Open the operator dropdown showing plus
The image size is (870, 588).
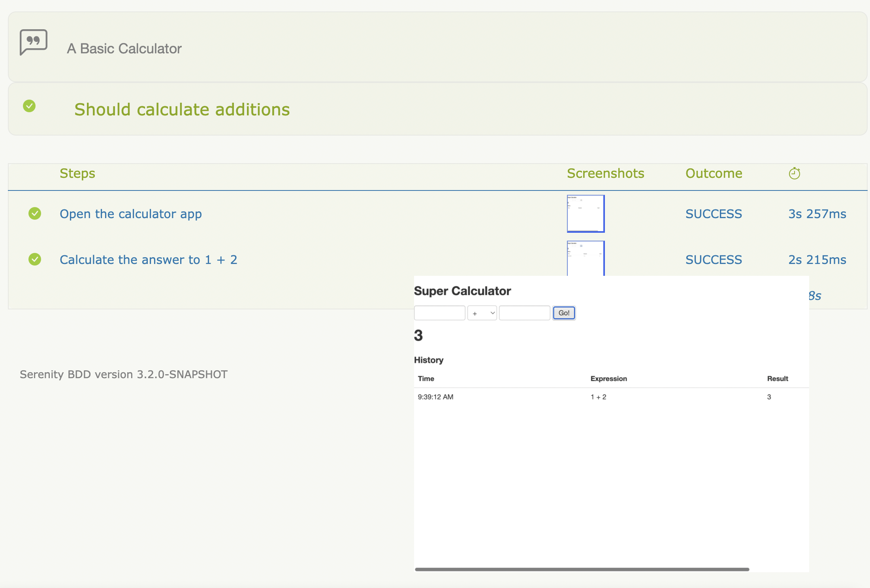click(482, 313)
